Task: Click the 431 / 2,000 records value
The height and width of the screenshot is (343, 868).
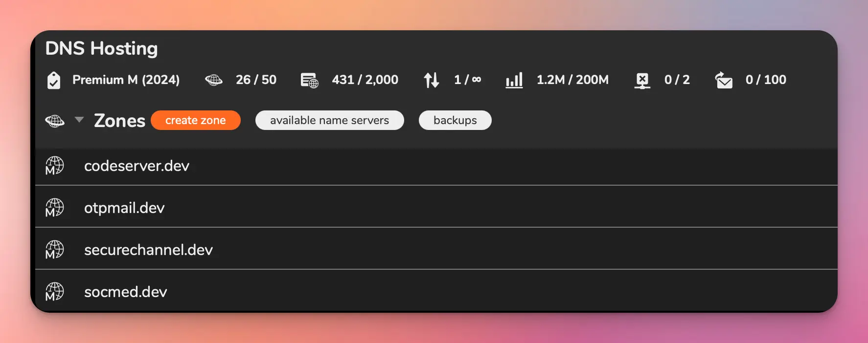Action: coord(365,80)
